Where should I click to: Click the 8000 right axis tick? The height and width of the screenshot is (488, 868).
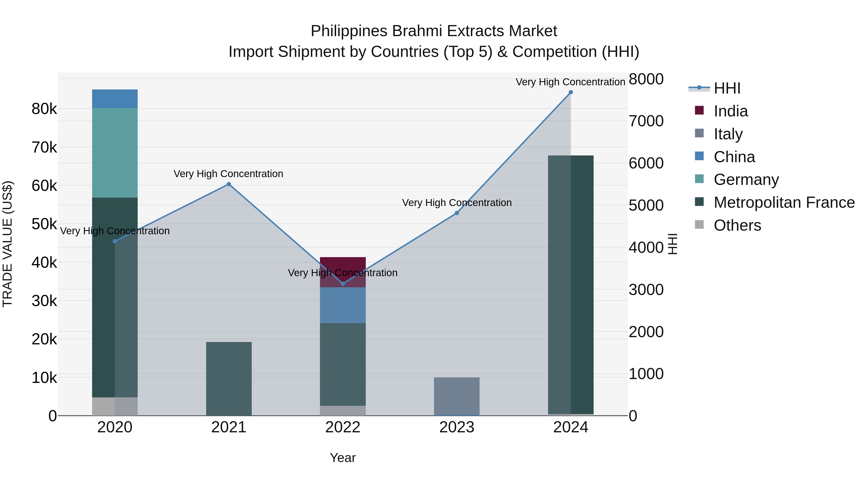tap(646, 79)
